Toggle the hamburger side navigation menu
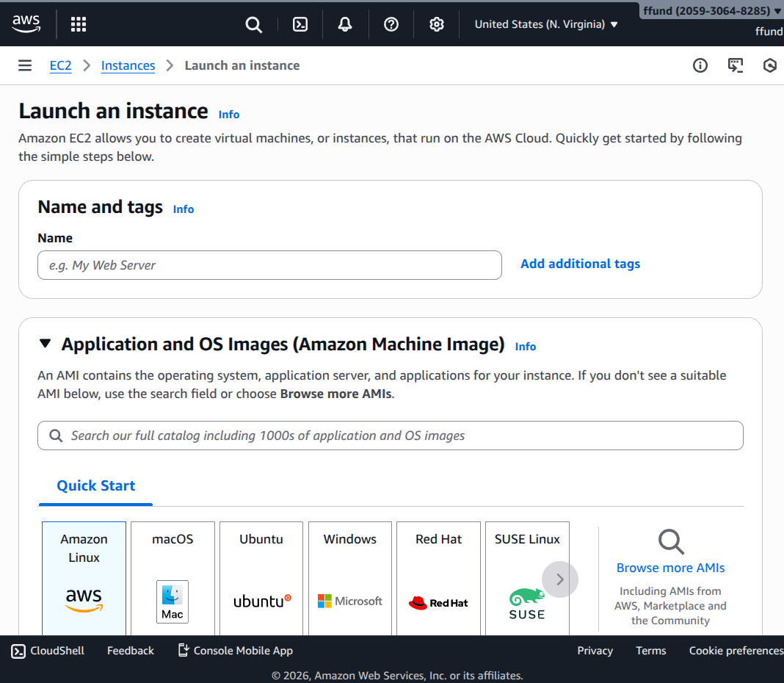 coord(25,65)
